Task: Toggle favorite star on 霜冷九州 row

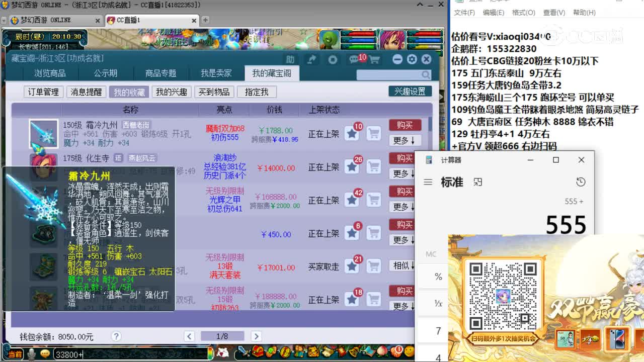Action: [352, 134]
